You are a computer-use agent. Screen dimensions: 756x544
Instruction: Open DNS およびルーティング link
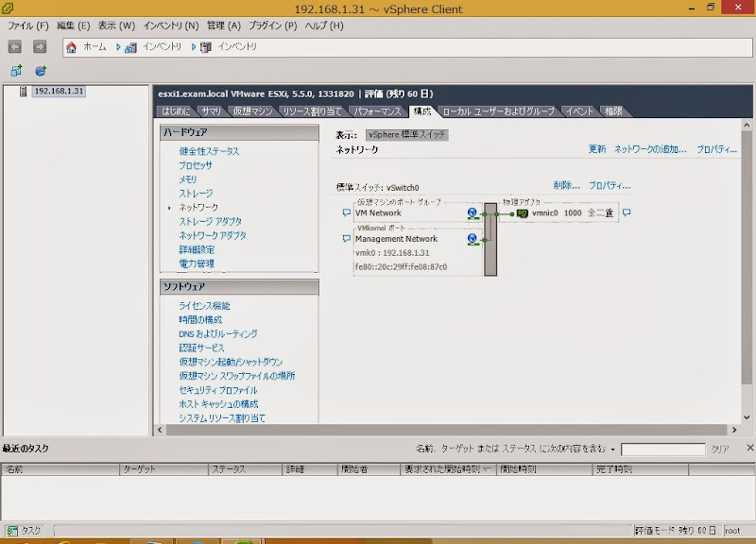pos(218,334)
